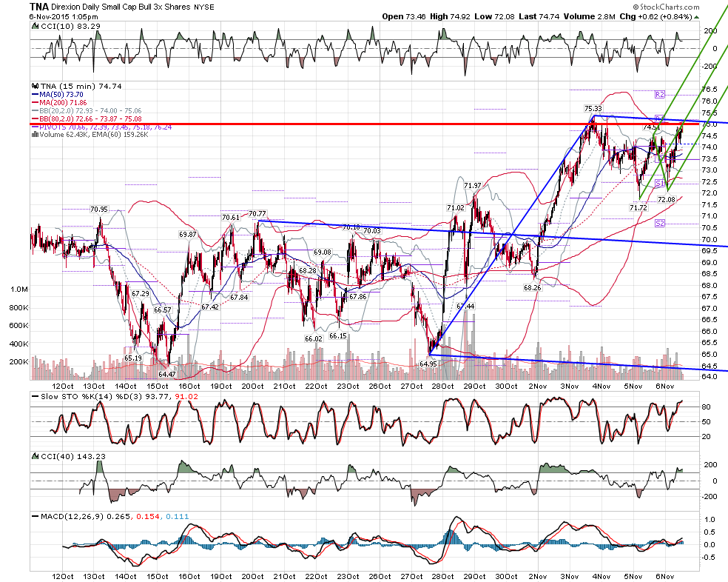The height and width of the screenshot is (582, 728).
Task: Click the 70.95 price label
Action: [x=99, y=210]
